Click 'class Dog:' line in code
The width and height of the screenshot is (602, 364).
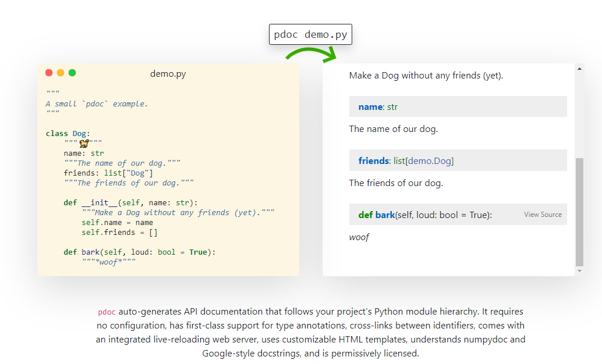point(68,134)
